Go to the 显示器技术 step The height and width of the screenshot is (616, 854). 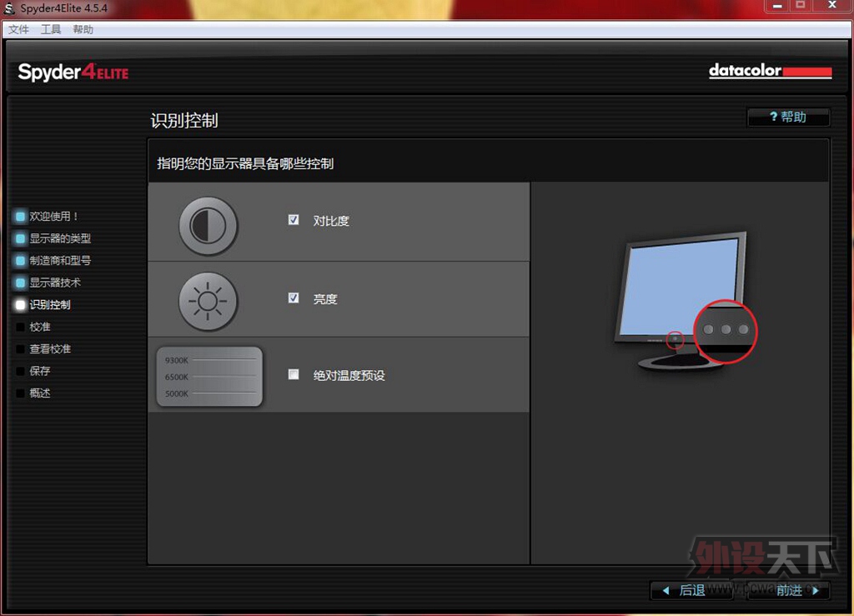tap(55, 283)
